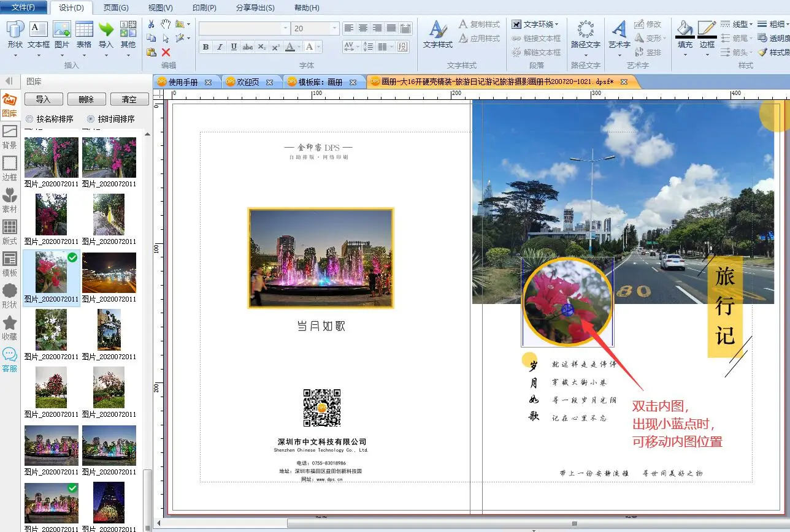790x532 pixels.
Task: Select 按时间排序 sort by time radio
Action: pyautogui.click(x=91, y=119)
